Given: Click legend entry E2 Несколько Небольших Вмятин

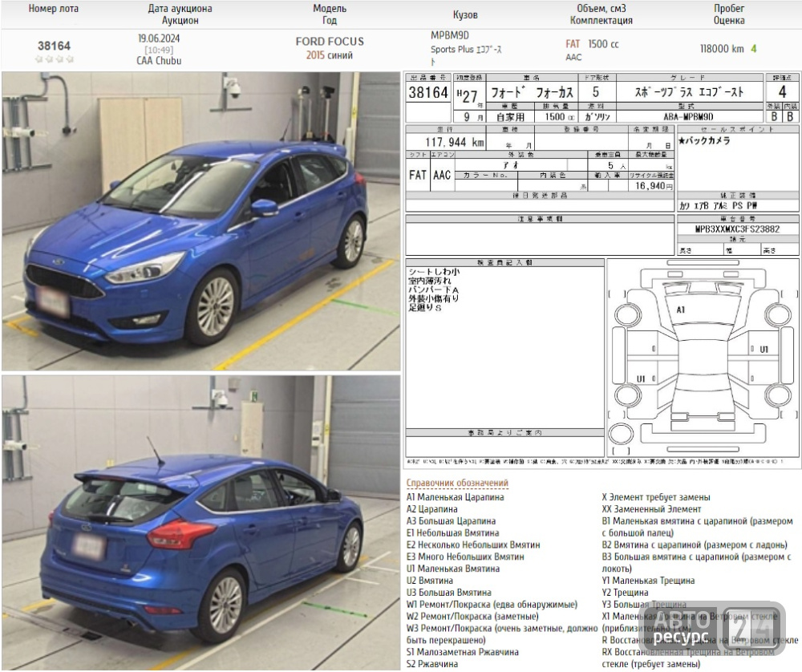Looking at the screenshot, I should 473,544.
